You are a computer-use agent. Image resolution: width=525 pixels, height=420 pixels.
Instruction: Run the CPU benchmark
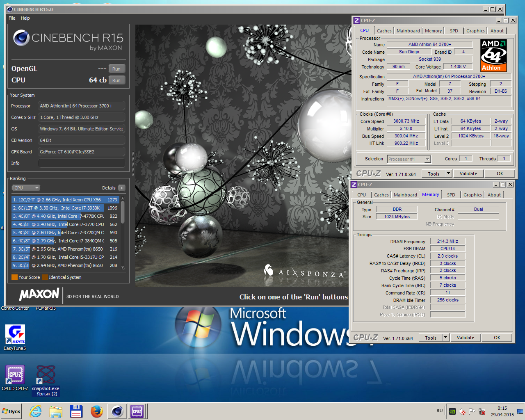(x=116, y=80)
